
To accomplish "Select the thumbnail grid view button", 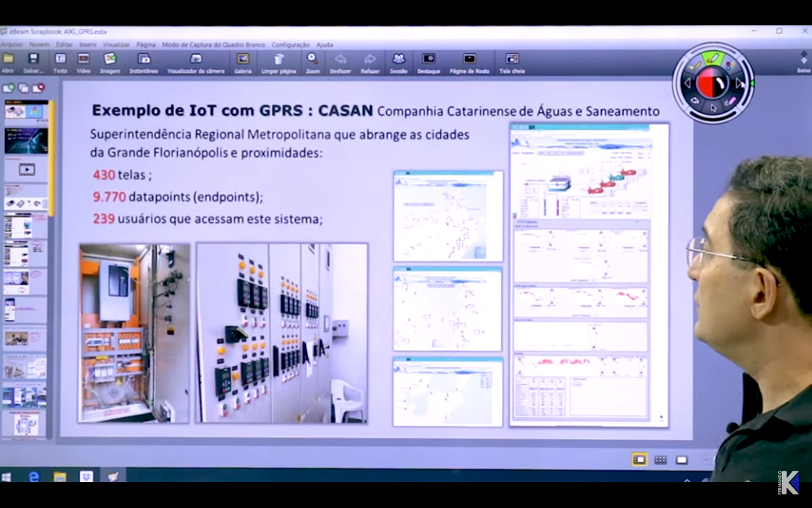I will click(x=660, y=460).
